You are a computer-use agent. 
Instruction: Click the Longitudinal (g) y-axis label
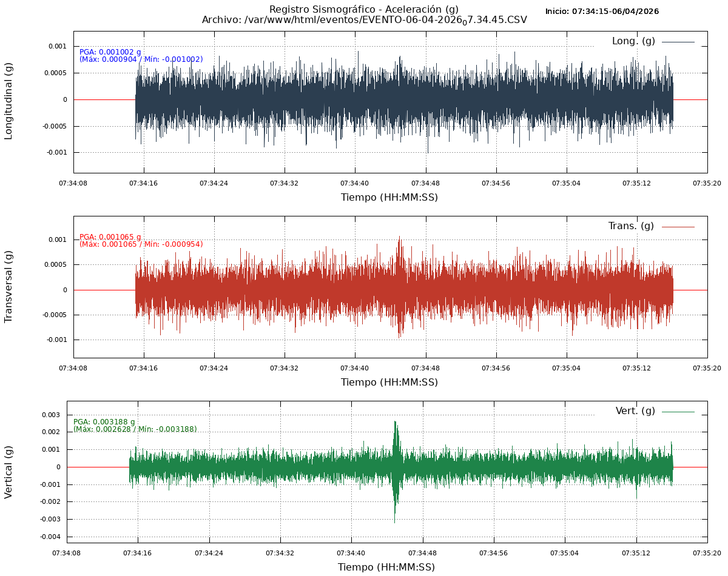coord(8,101)
